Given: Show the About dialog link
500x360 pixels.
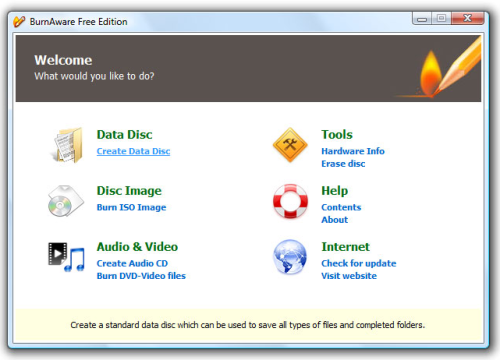Looking at the screenshot, I should pyautogui.click(x=334, y=220).
